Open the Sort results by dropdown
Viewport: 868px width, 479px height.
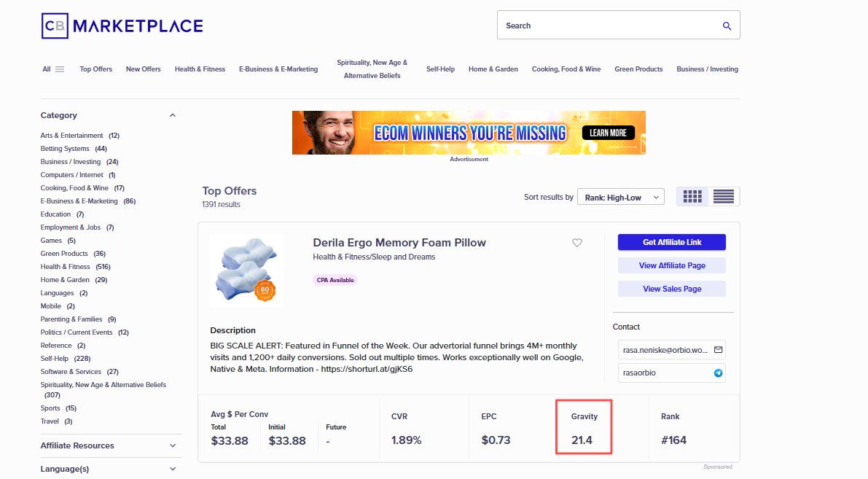click(620, 196)
